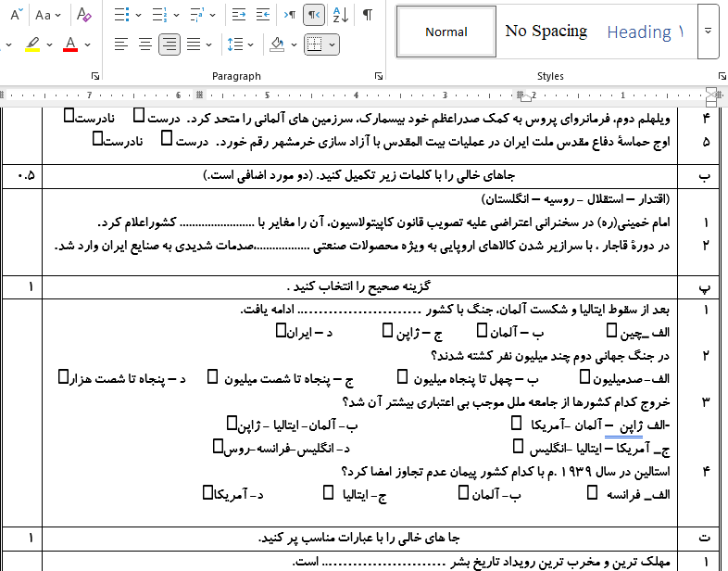Apply yellow text highlight color
The image size is (728, 571).
tap(32, 44)
